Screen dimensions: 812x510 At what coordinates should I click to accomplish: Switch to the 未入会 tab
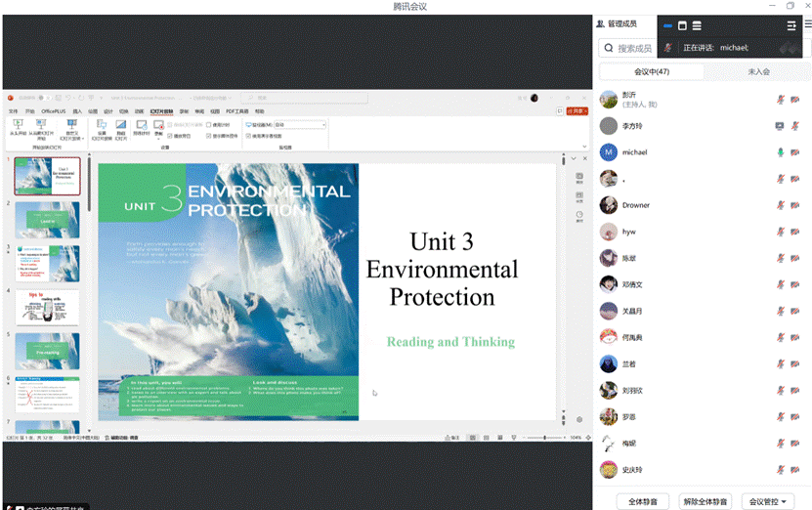(x=758, y=71)
